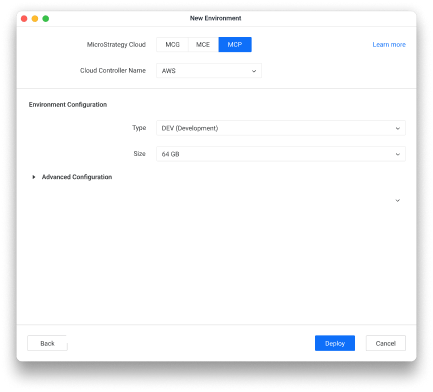Open the Learn more link
This screenshot has height=392, width=433.
pos(389,45)
